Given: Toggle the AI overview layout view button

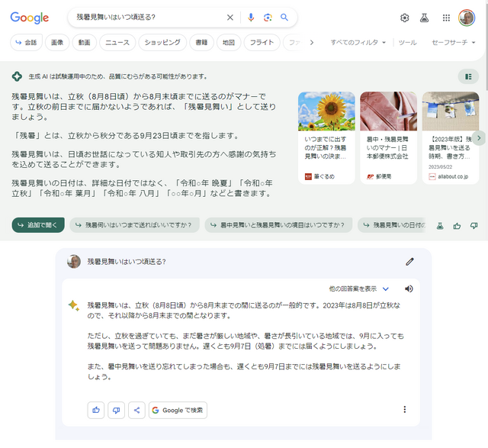Looking at the screenshot, I should coord(468,76).
